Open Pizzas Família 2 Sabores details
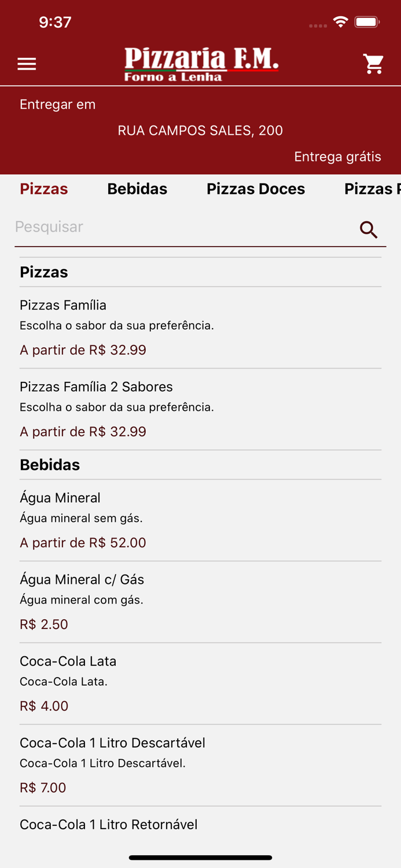Screen dimensions: 401x868 coord(200,409)
